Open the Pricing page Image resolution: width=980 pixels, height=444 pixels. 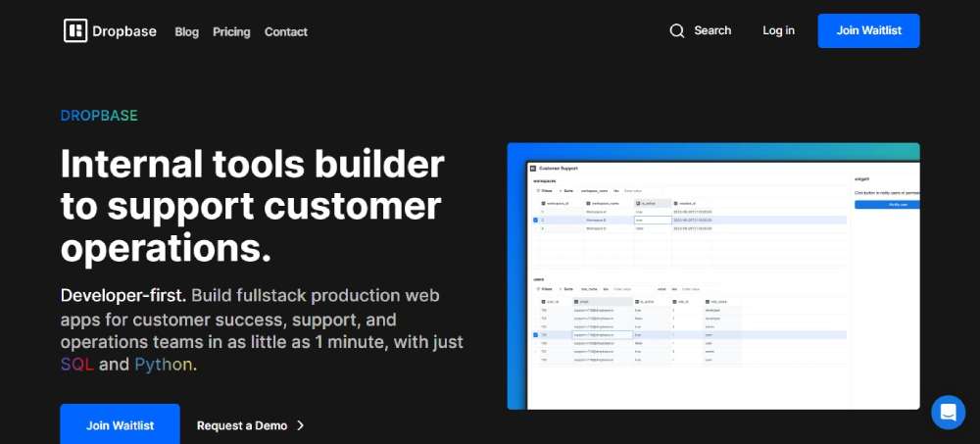point(231,32)
